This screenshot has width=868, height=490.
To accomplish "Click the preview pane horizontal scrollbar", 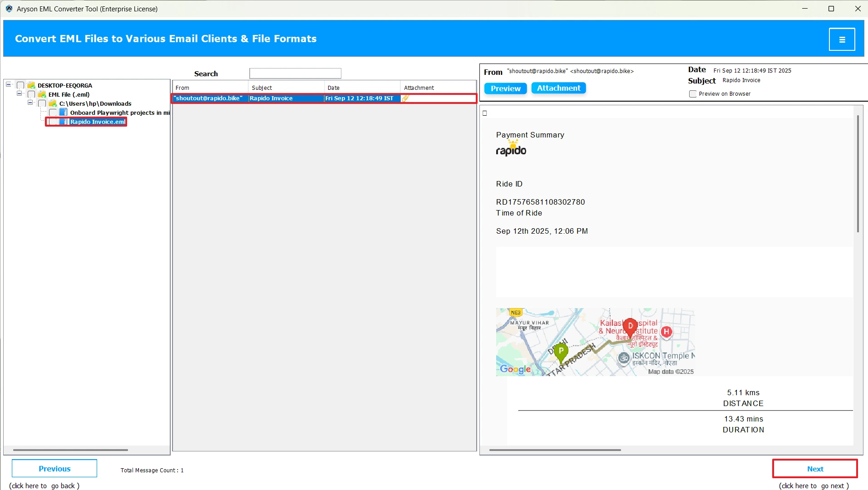I will 555,450.
